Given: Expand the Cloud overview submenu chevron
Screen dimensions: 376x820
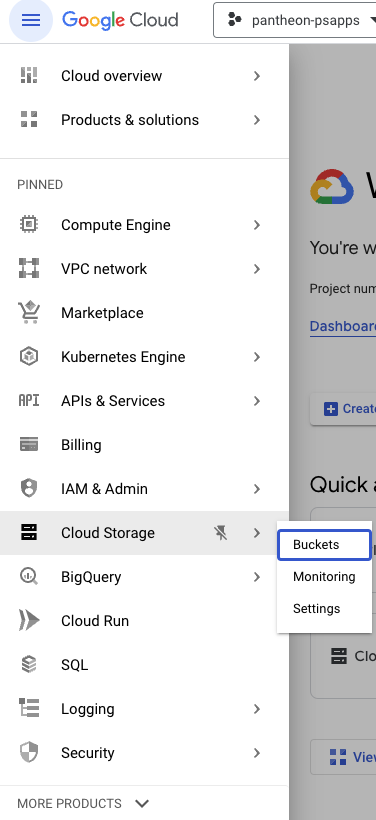Looking at the screenshot, I should pos(257,76).
